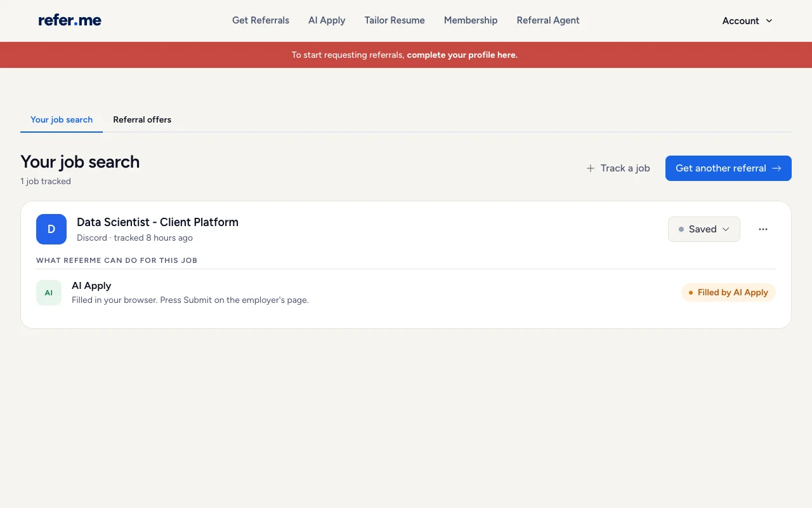The height and width of the screenshot is (508, 812).
Task: Open Get Referrals in the top navigation
Action: [261, 20]
